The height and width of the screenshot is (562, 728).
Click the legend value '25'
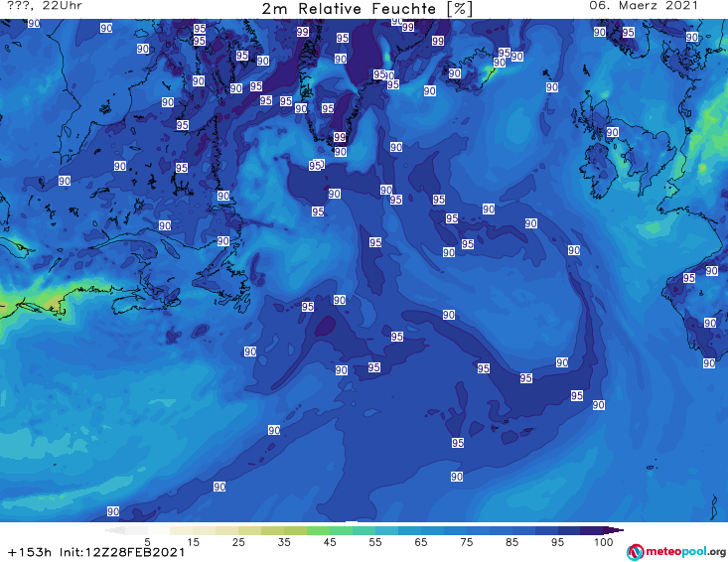238,542
